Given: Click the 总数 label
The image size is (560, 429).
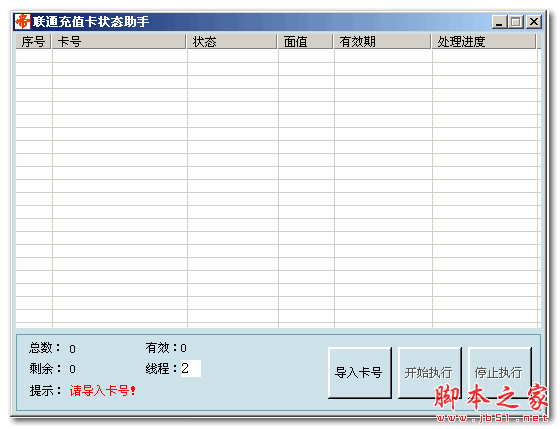Looking at the screenshot, I should [x=45, y=348].
